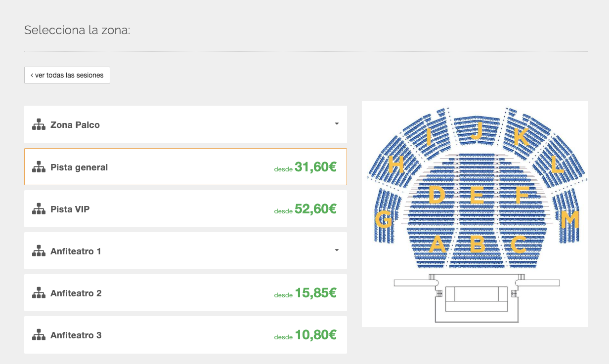Choose the Pista VIP 52,60€ price
The height and width of the screenshot is (364, 609).
[315, 209]
